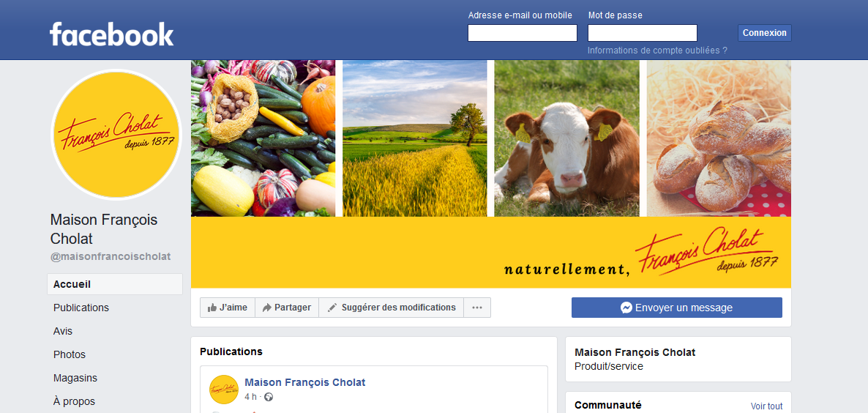Open the François Cholat profile picture
This screenshot has height=413, width=868.
pos(116,135)
